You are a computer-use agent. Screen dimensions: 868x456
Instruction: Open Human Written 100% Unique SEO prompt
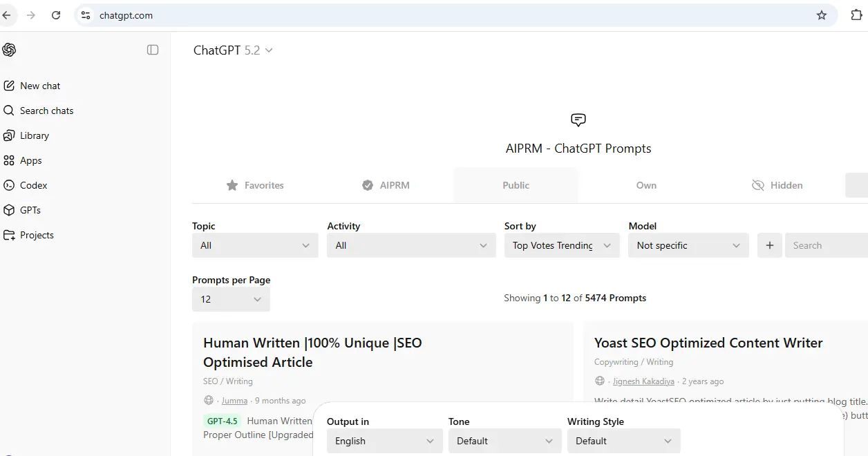[312, 352]
